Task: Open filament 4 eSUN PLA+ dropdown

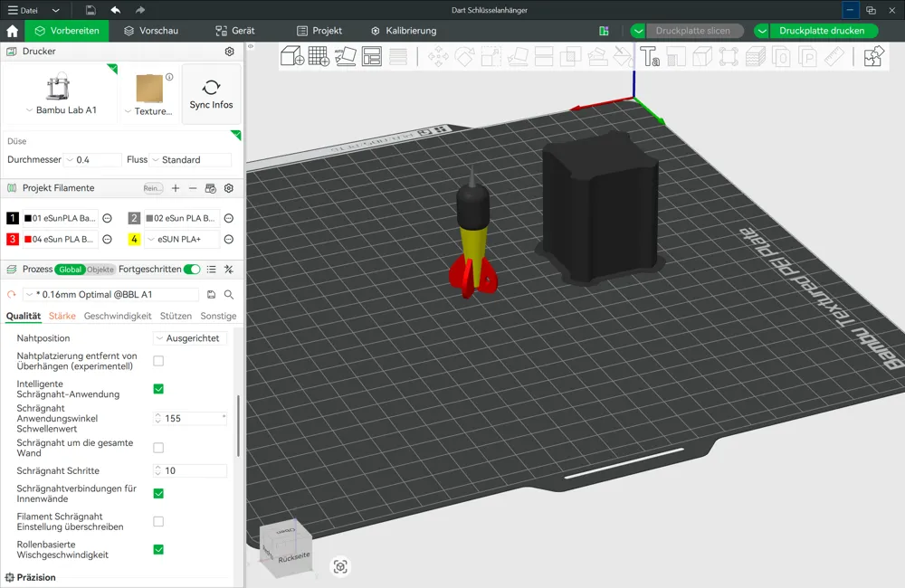Action: (183, 239)
